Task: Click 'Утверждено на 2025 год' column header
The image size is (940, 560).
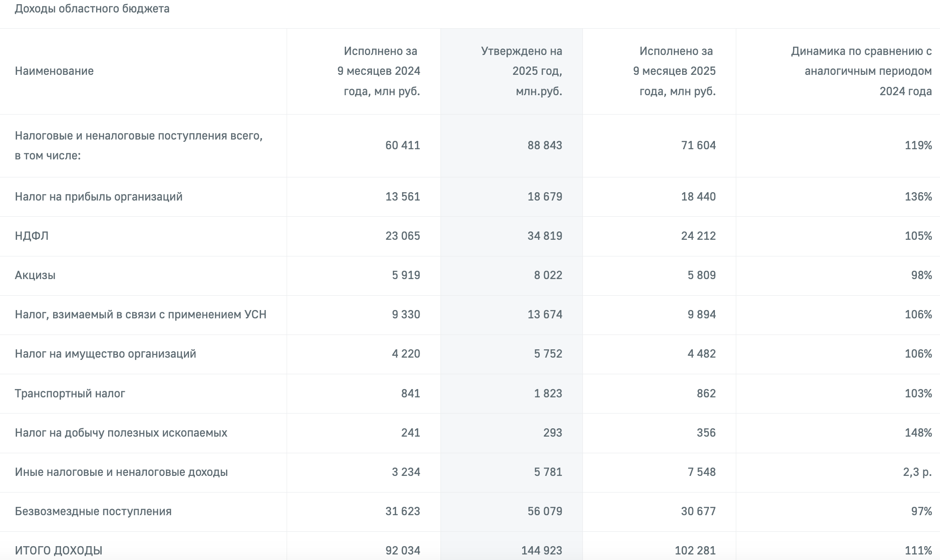Action: (521, 71)
